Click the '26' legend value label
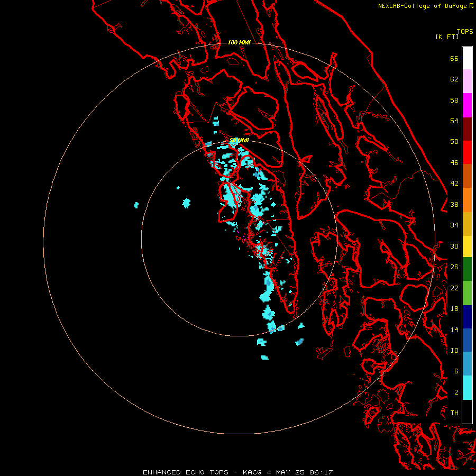476x476 pixels. pyautogui.click(x=454, y=267)
